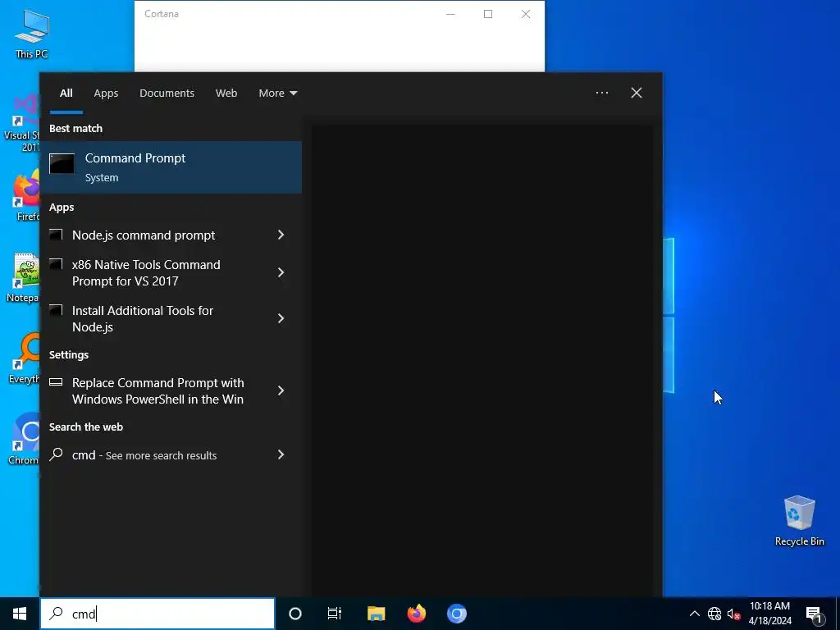Click x86 Native Tools Command Prompt text
This screenshot has height=630, width=840.
(146, 272)
